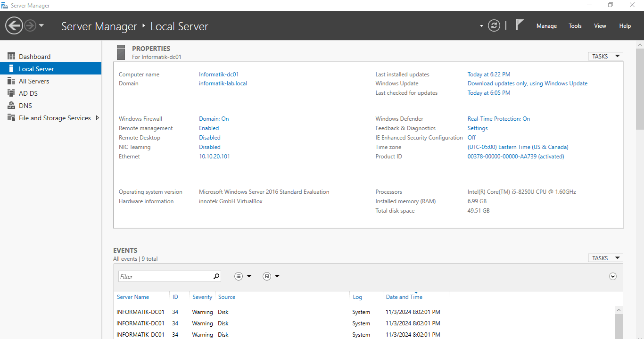Click the AD DS sidebar icon
The image size is (644, 339).
tap(11, 93)
